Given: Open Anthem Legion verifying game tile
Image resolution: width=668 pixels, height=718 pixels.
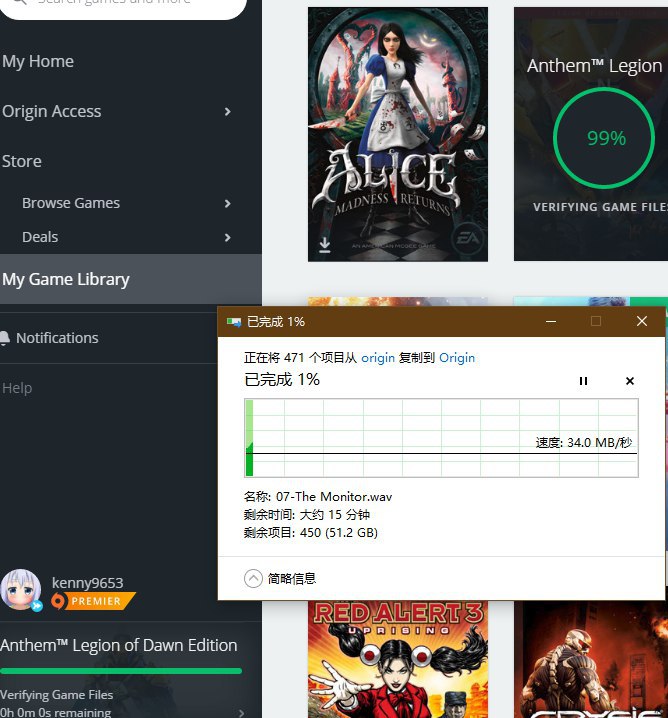Looking at the screenshot, I should pos(591,134).
